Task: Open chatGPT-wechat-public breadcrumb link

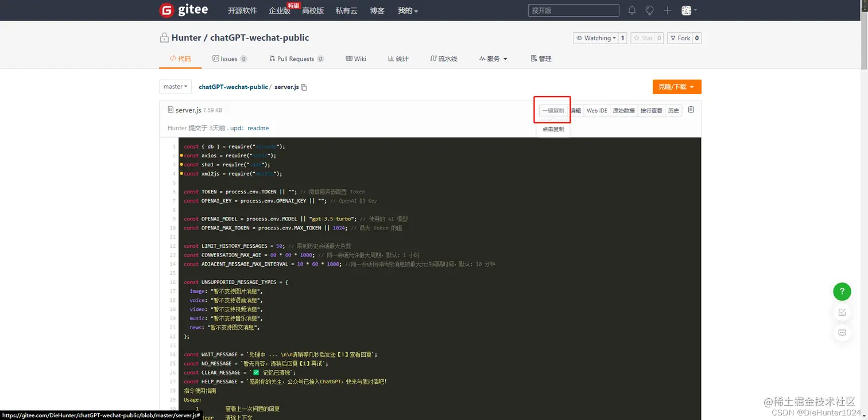Action: [x=233, y=87]
